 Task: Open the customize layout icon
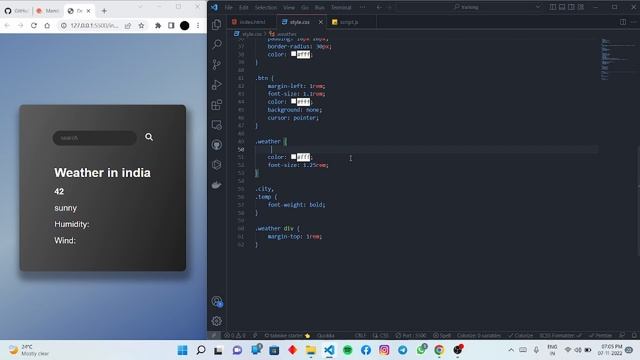point(581,7)
